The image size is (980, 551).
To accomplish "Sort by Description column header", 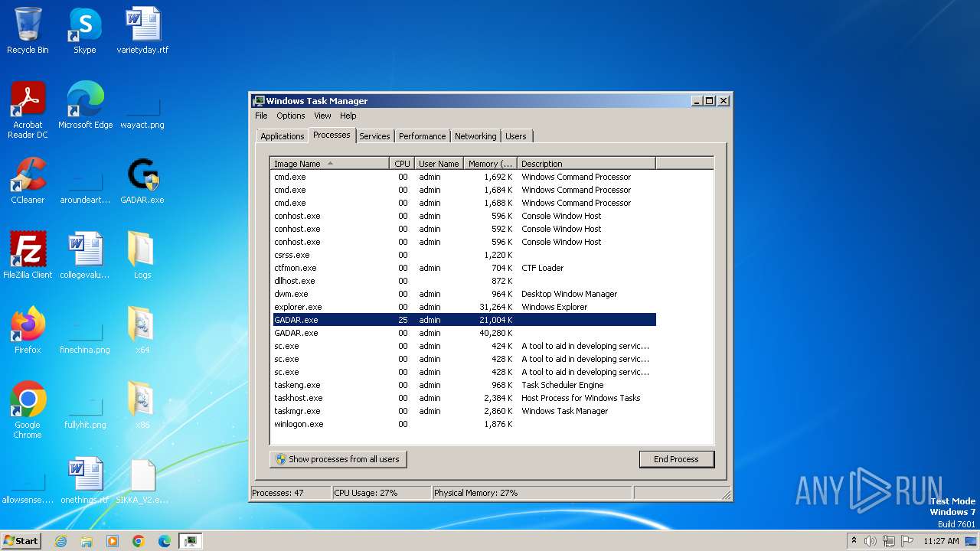I will point(586,163).
